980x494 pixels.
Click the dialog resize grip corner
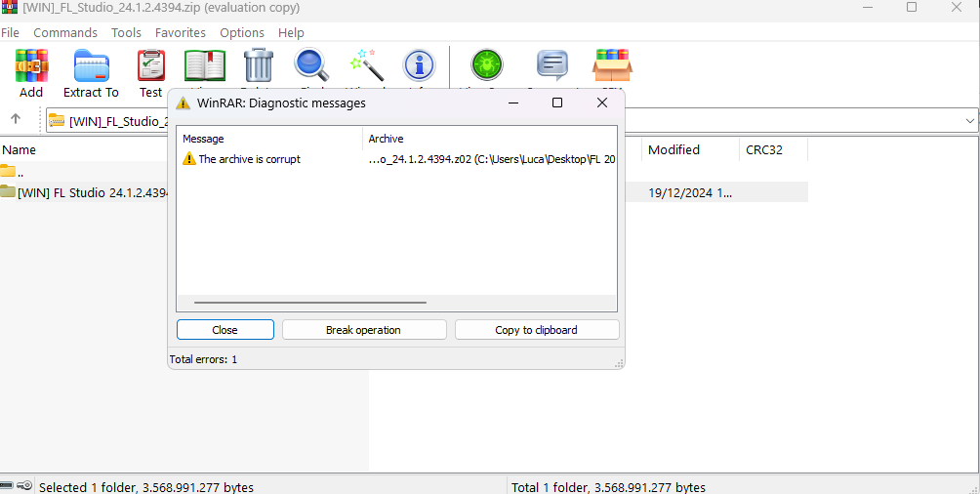(x=620, y=363)
